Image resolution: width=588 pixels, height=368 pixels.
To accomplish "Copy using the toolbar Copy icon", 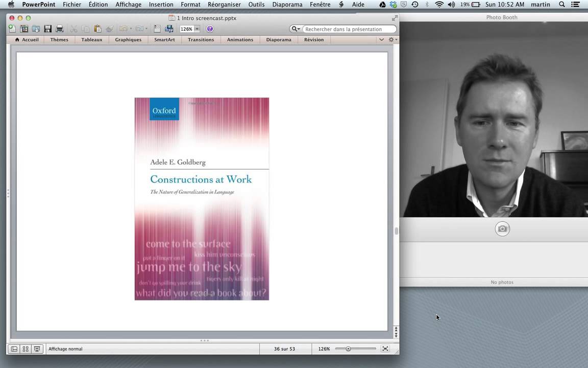I will 86,29.
